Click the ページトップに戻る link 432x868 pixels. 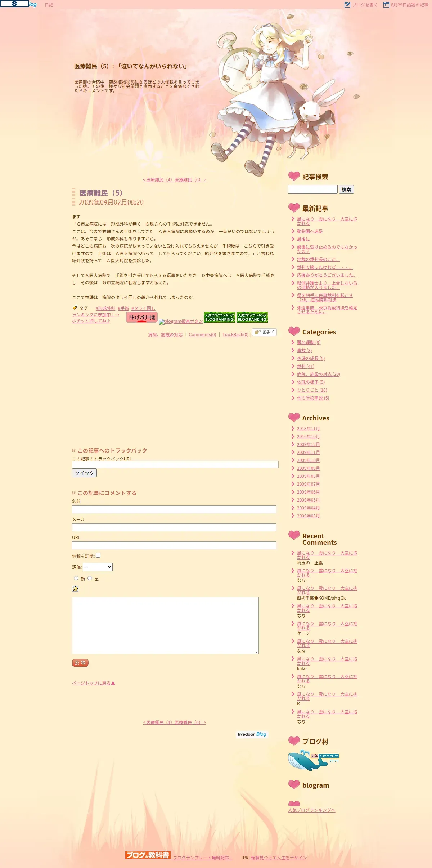pyautogui.click(x=93, y=683)
